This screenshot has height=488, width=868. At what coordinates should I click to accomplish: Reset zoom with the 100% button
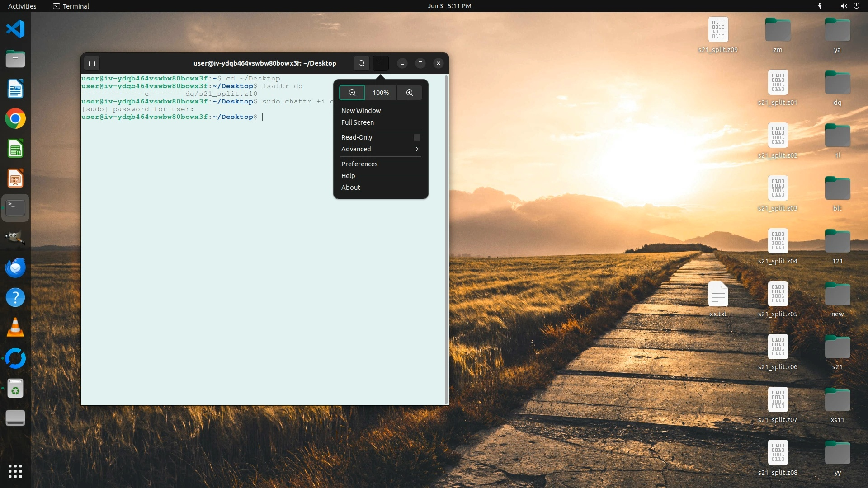click(381, 93)
